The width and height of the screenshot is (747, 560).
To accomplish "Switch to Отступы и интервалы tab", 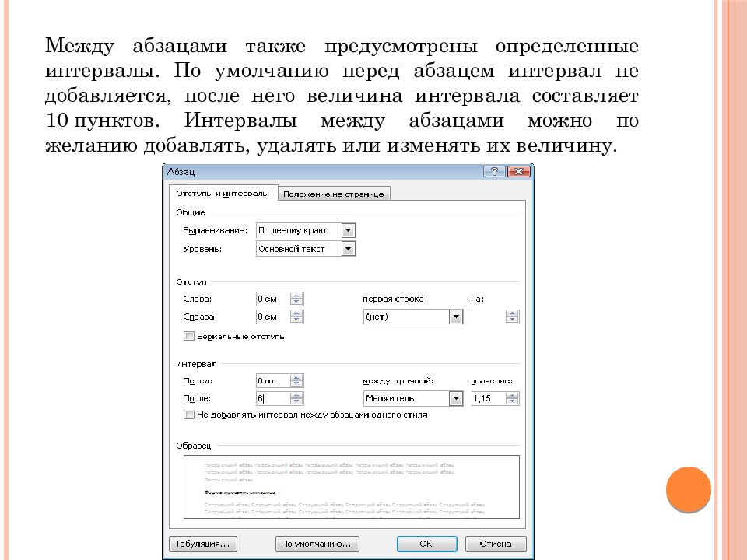I will click(223, 194).
